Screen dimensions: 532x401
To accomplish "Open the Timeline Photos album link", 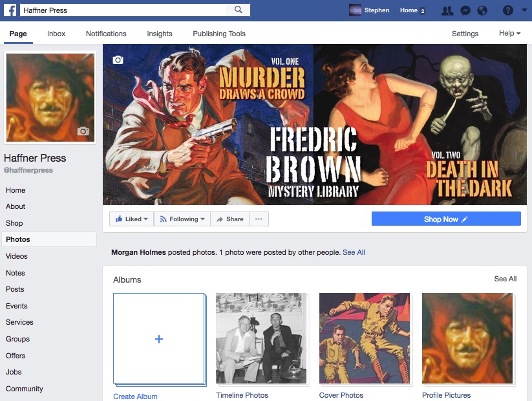I will point(242,395).
